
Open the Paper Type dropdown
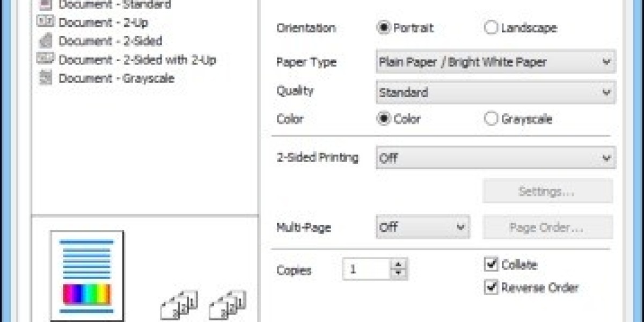tap(496, 62)
